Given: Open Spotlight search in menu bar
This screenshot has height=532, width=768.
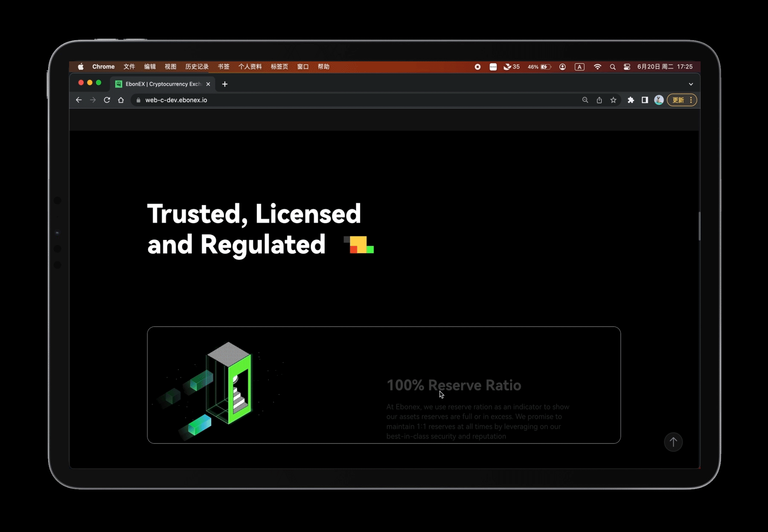Looking at the screenshot, I should 613,66.
